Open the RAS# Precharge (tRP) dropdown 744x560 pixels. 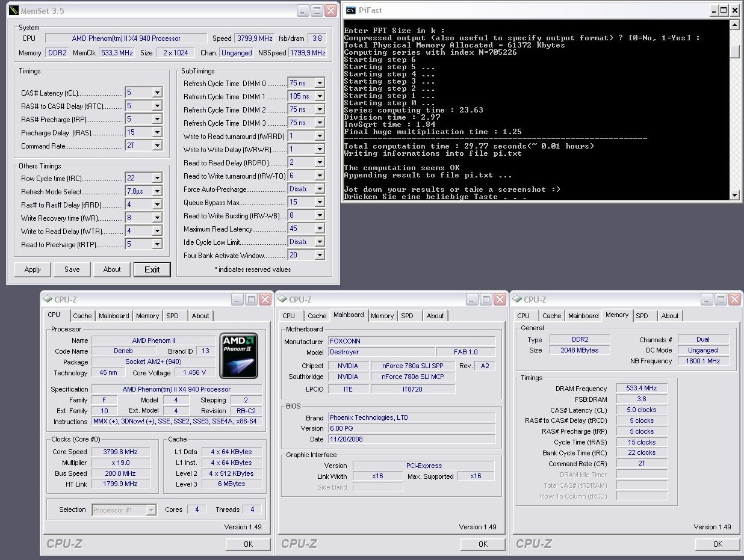157,119
